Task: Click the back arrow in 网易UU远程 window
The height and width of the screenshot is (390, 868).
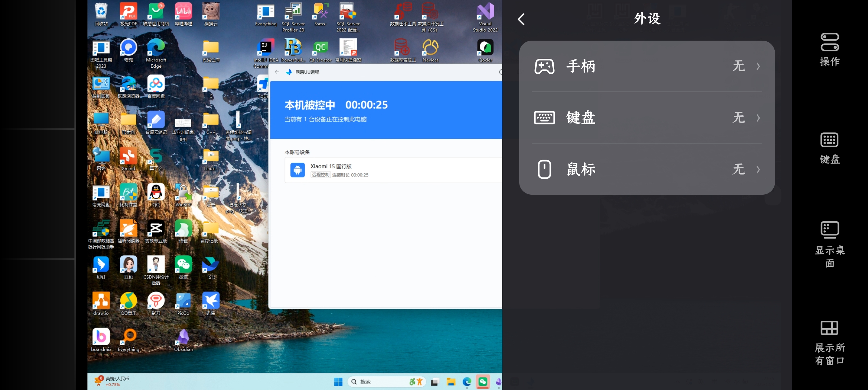Action: point(277,72)
